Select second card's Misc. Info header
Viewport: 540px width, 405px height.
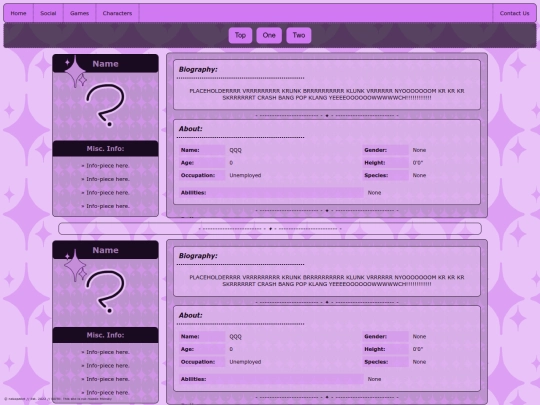105,335
